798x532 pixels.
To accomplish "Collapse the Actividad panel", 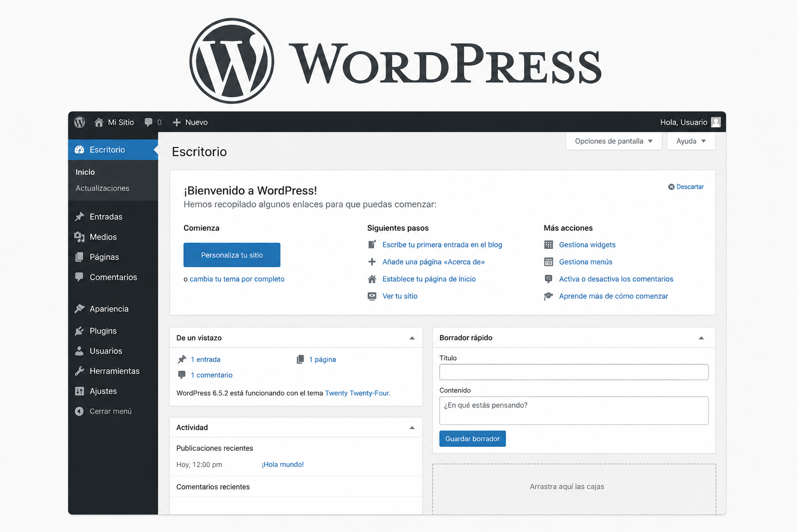I will tap(412, 428).
